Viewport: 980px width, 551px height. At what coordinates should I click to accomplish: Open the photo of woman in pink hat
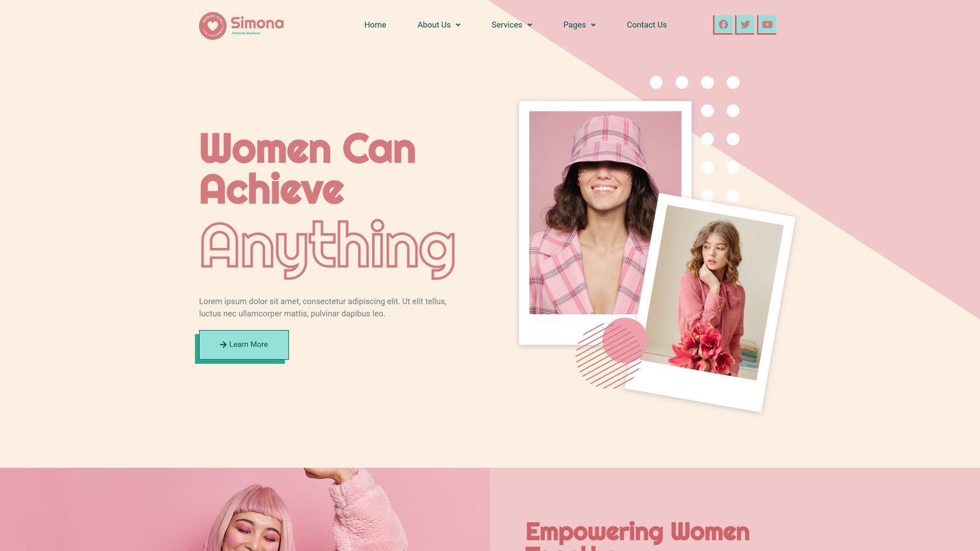[x=605, y=212]
